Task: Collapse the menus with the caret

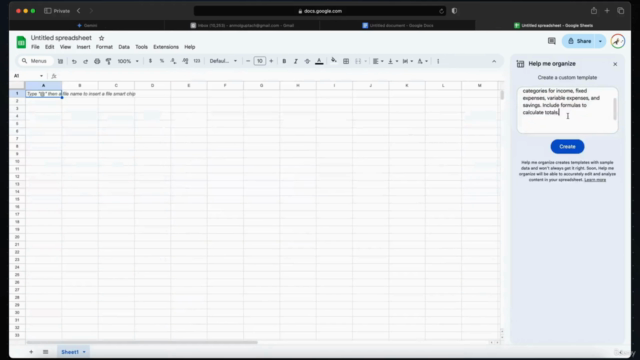Action: (x=494, y=61)
